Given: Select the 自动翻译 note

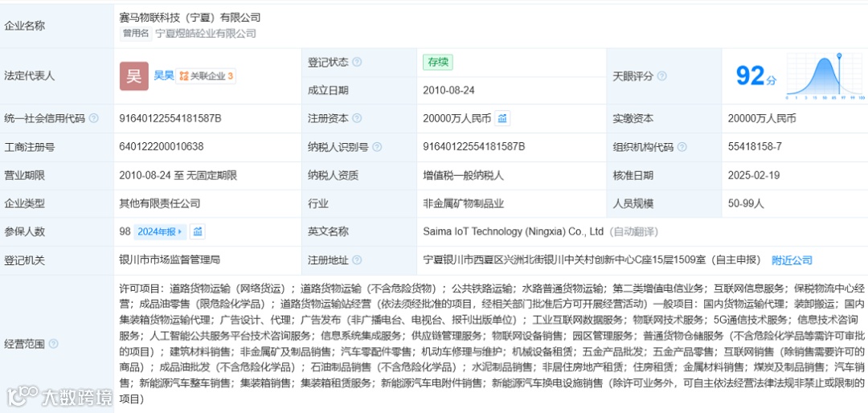Looking at the screenshot, I should [x=634, y=231].
